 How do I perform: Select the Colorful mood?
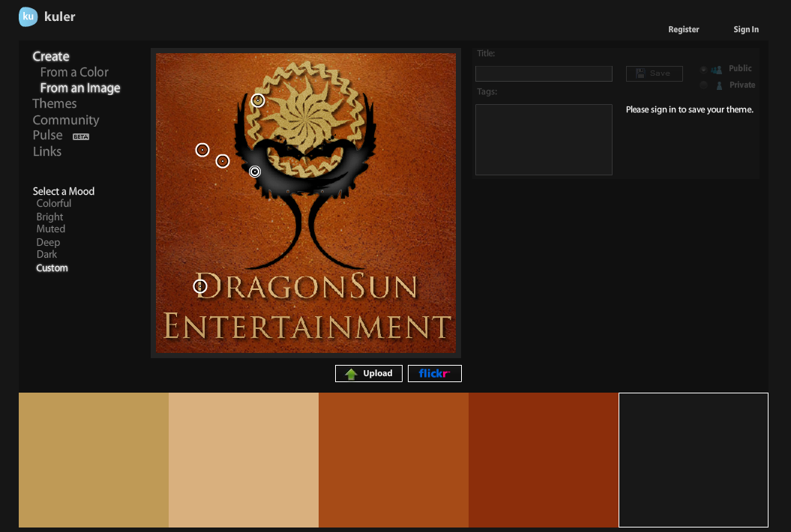[53, 203]
